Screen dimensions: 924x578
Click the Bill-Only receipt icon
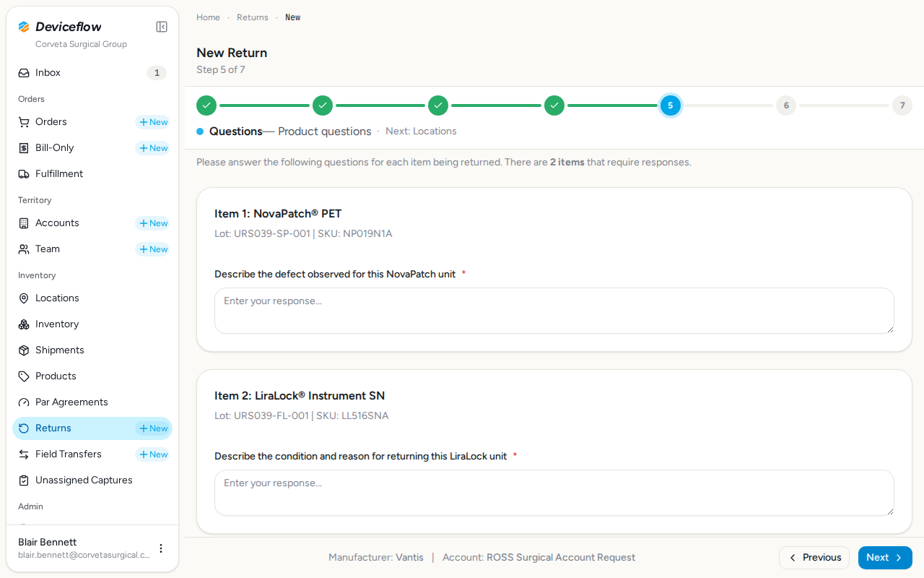24,148
